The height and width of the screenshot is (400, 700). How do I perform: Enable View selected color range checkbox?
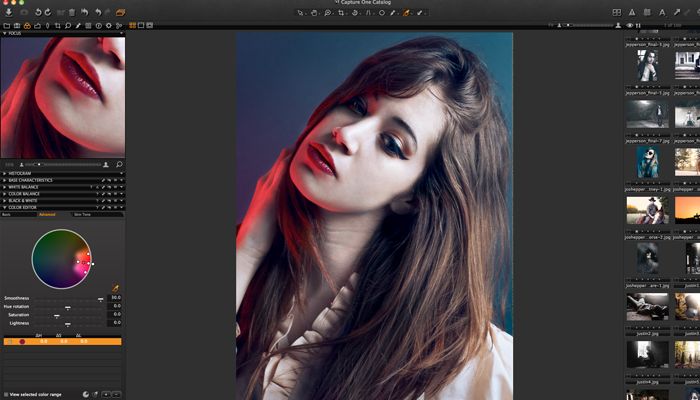click(x=6, y=395)
